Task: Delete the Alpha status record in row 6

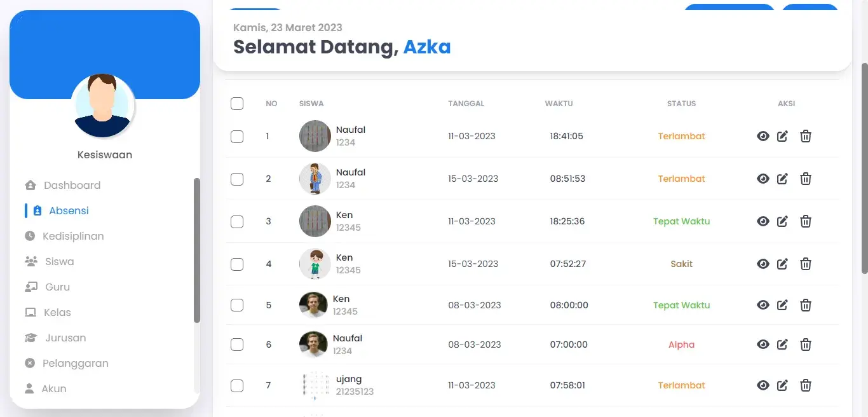Action: 806,345
